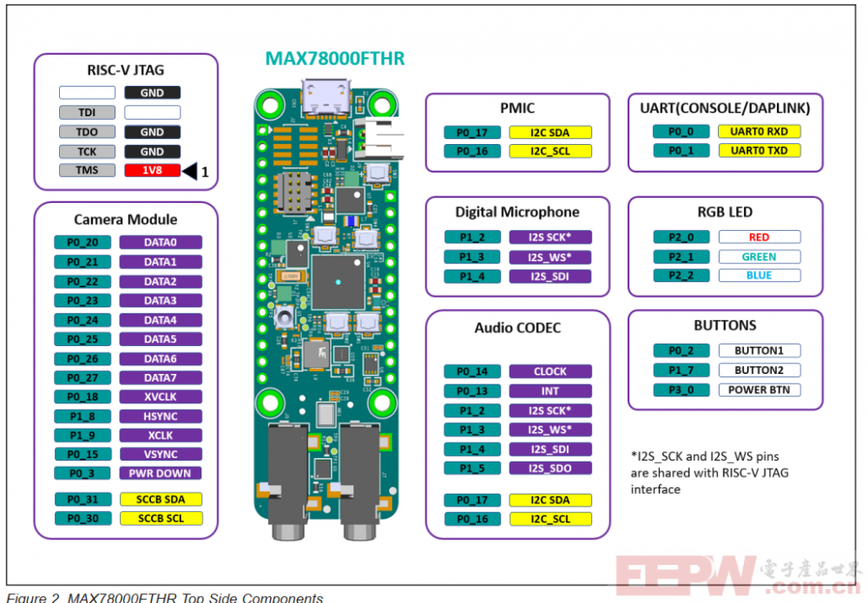
Task: Select the P0_25 pin label
Action: click(x=82, y=339)
